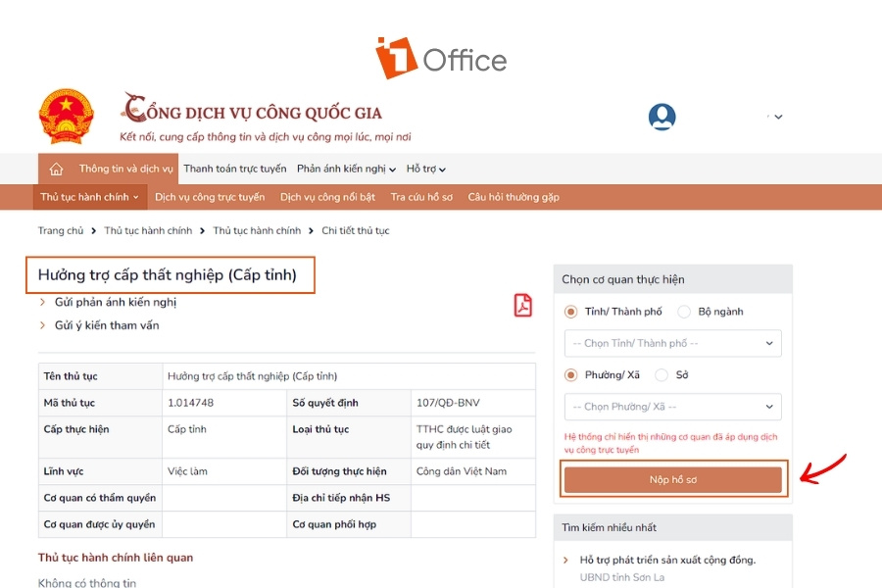Viewport: 882px width, 588px height.
Task: Select Sở radio button
Action: coord(661,374)
